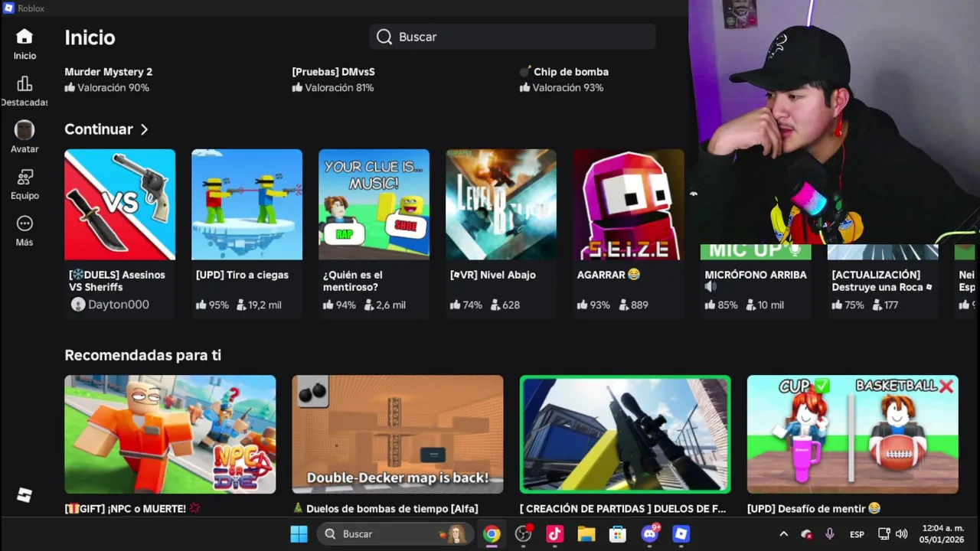This screenshot has height=551, width=980.
Task: Open Asesinos VS Sheriffs game thumbnail
Action: pos(119,204)
